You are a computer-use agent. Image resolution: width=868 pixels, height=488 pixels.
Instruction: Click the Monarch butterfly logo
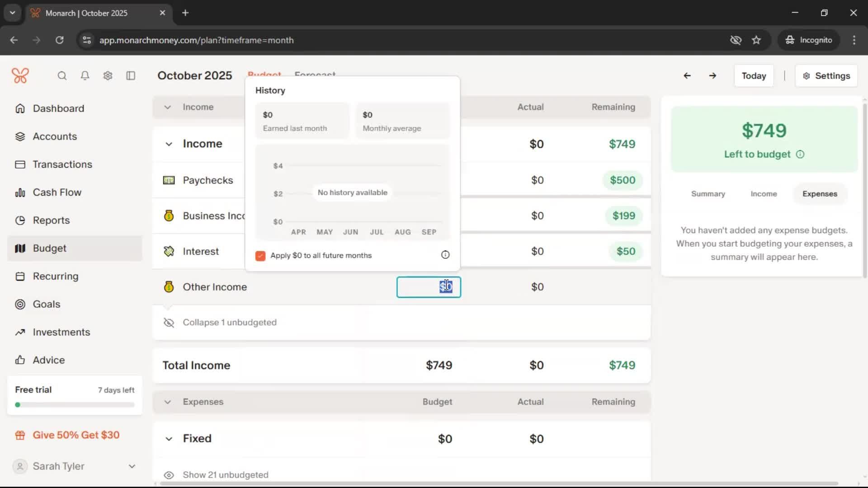pyautogui.click(x=20, y=76)
